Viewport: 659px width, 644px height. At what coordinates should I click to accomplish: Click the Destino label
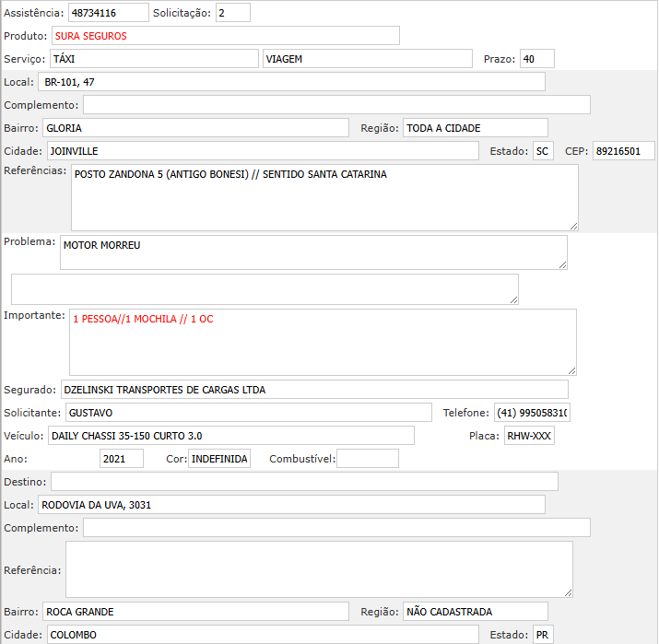point(25,482)
